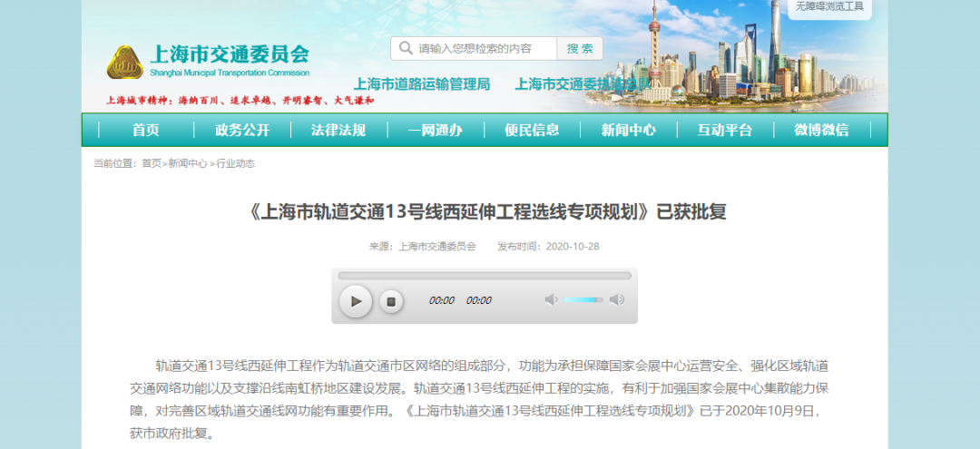Image resolution: width=980 pixels, height=449 pixels.
Task: Click the elapsed time 00:00 display
Action: click(x=441, y=300)
